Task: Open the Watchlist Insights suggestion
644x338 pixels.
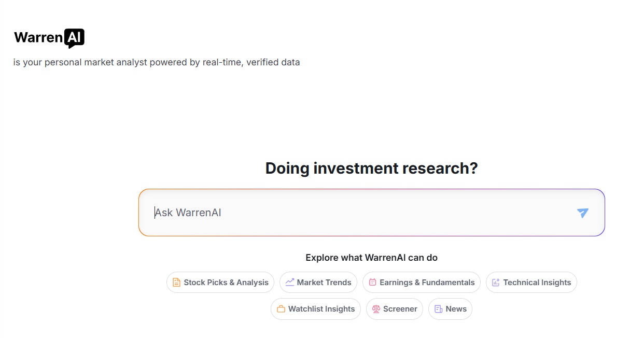Action: pos(316,309)
